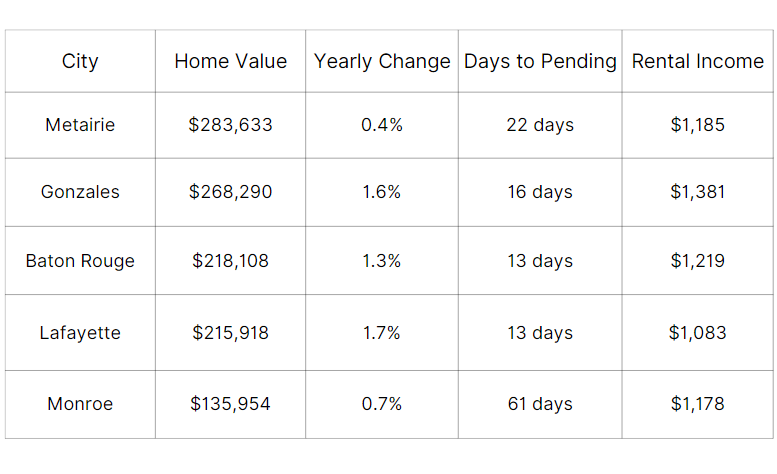This screenshot has height=474, width=777.
Task: Select the Gonzales city cell
Action: pyautogui.click(x=80, y=192)
